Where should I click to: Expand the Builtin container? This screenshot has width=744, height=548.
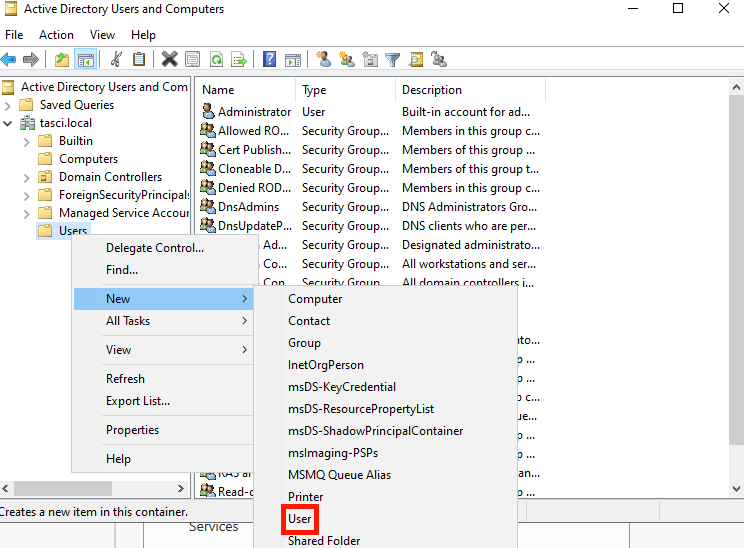coord(27,141)
